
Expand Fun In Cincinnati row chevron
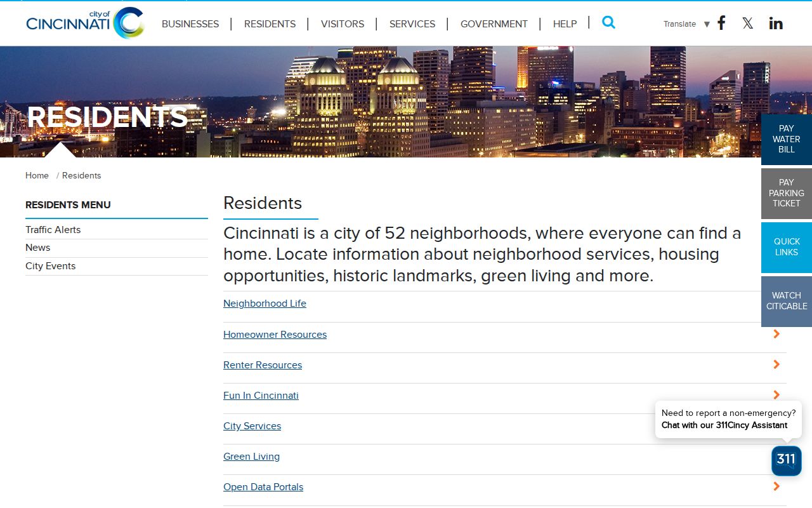[x=776, y=395]
